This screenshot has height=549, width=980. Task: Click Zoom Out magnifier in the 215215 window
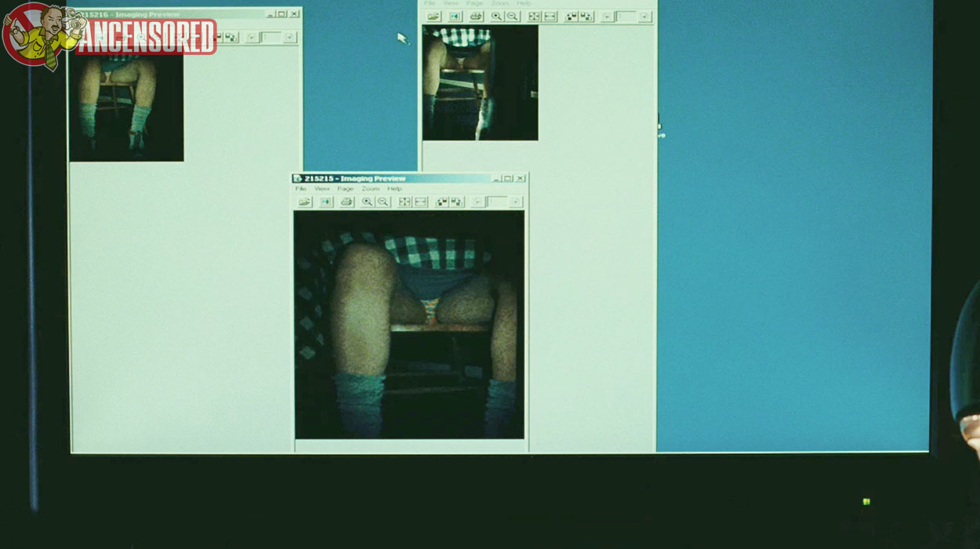383,202
